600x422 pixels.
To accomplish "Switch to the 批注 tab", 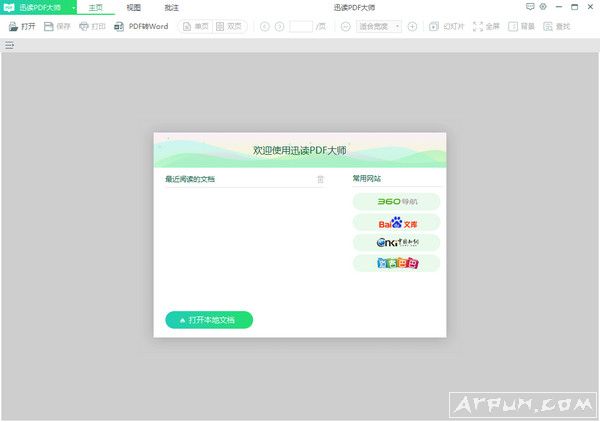I will pyautogui.click(x=171, y=8).
